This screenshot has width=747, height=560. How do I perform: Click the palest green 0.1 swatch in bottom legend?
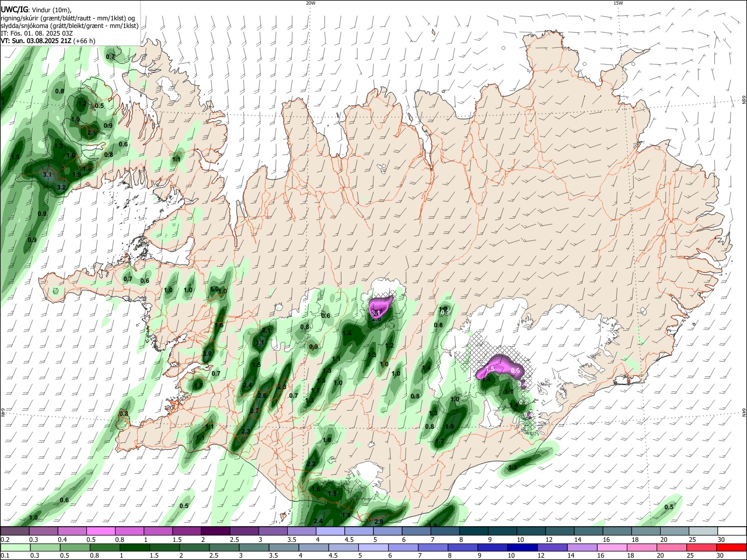(15, 547)
